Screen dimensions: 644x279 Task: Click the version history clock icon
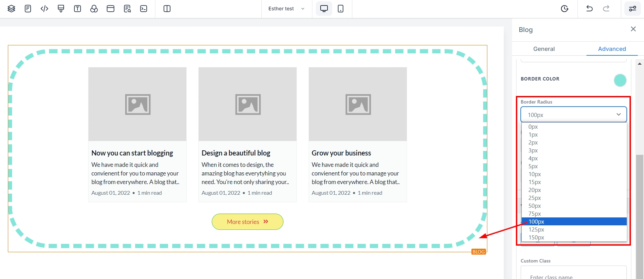(x=564, y=9)
